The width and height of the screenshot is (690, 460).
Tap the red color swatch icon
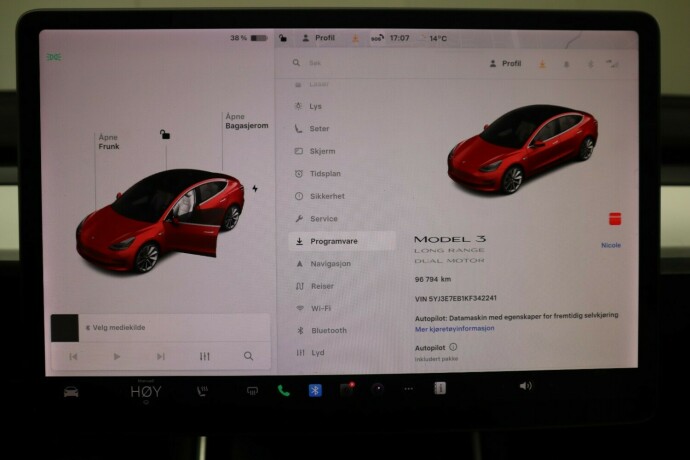[x=615, y=219]
